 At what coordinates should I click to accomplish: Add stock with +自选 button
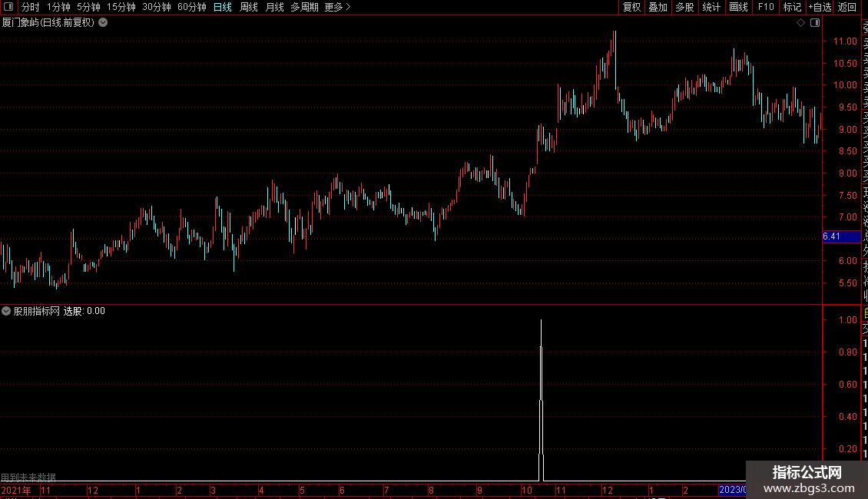pyautogui.click(x=820, y=7)
